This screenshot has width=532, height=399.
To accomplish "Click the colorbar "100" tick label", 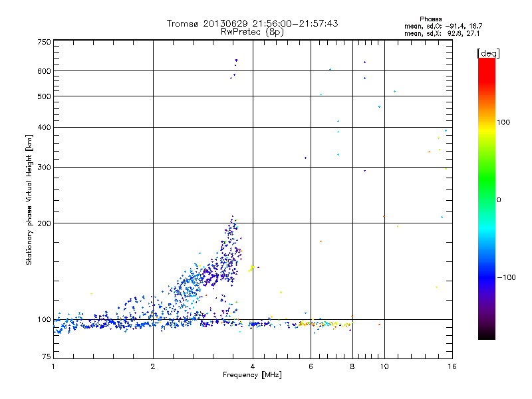I will pyautogui.click(x=503, y=122).
